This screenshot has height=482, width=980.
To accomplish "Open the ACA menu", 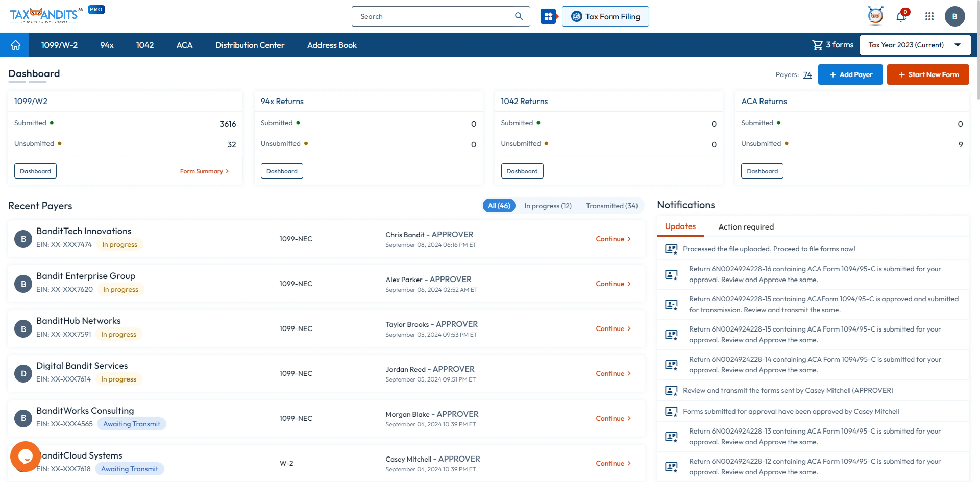I will (185, 45).
